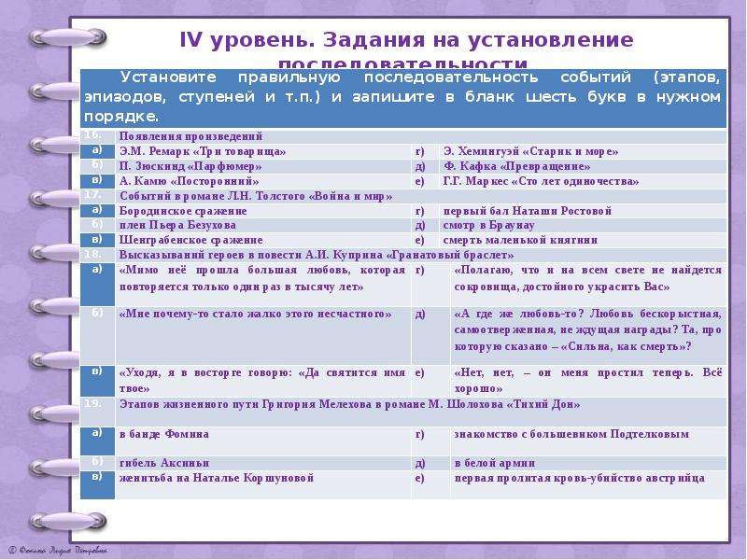The image size is (747, 560).
Task: Choose "первая пролитая кровь-убийство австрийца"
Action: [579, 478]
